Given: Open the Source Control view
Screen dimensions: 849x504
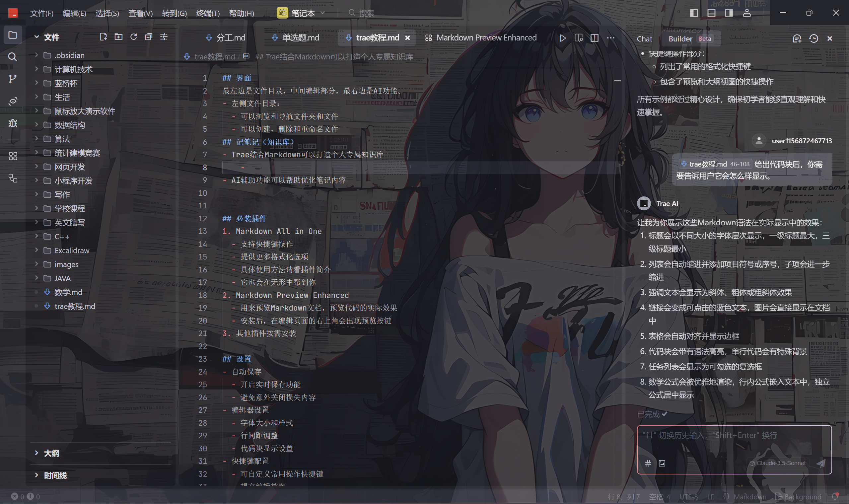Looking at the screenshot, I should (x=13, y=79).
